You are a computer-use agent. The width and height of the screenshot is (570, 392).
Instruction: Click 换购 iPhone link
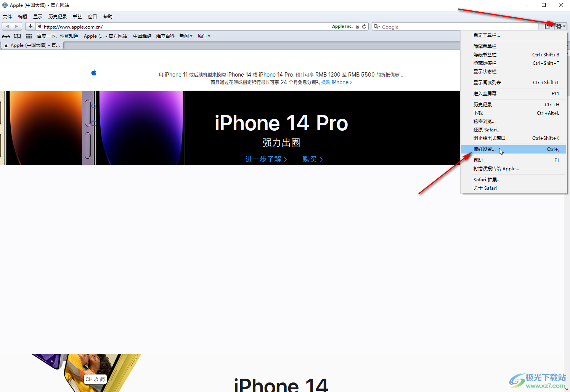[x=337, y=82]
